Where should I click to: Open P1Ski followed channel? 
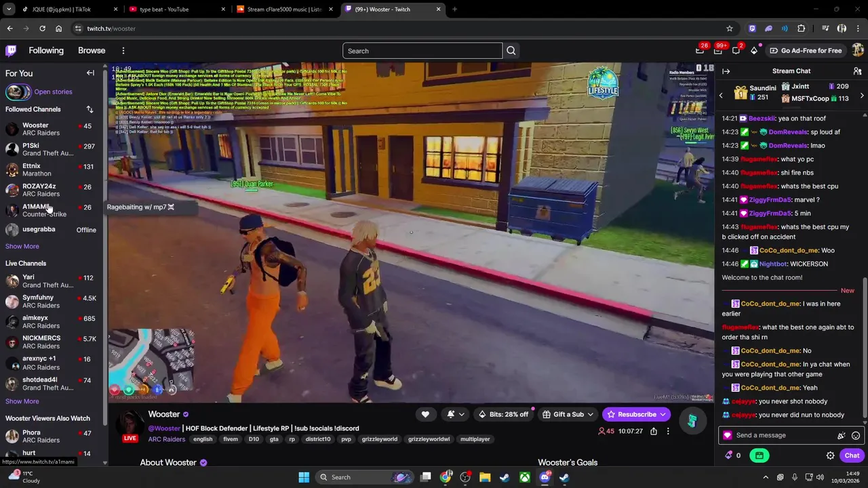tap(51, 149)
